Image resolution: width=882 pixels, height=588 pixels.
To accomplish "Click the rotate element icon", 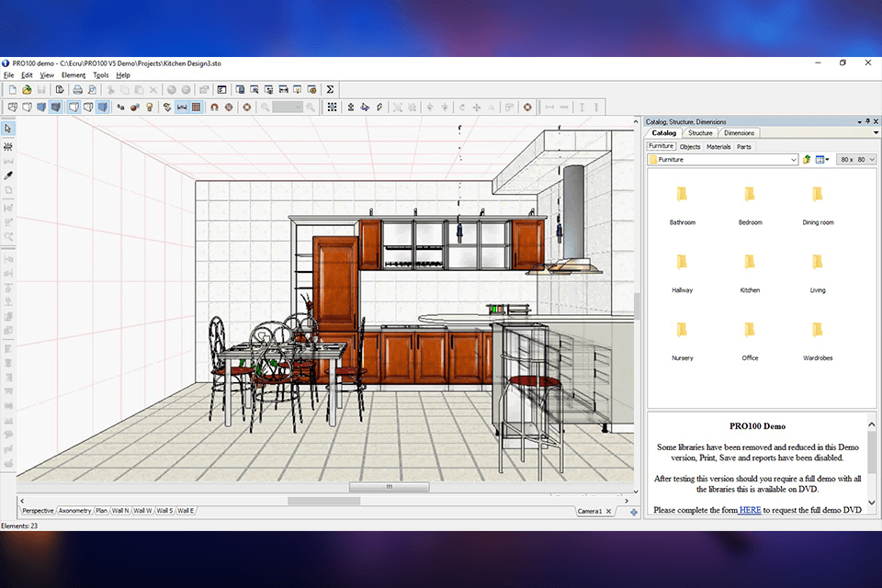I will tap(246, 107).
